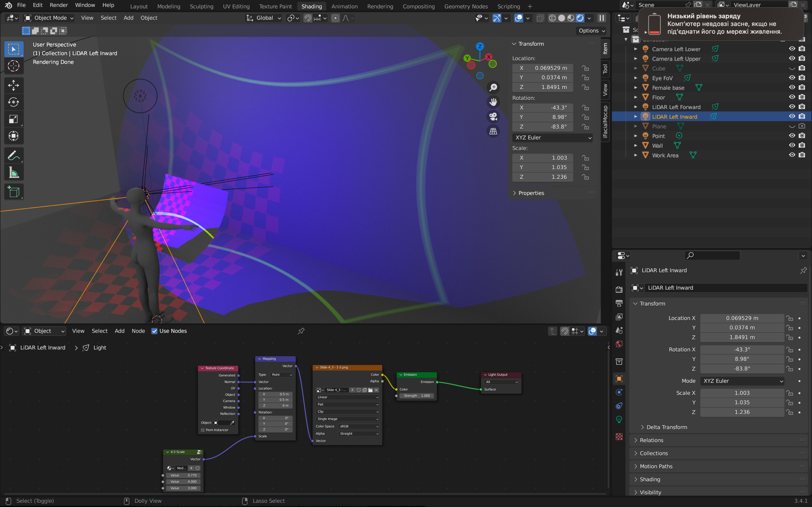Open the Object Data light properties tab
This screenshot has height=507, width=812.
pyautogui.click(x=619, y=419)
